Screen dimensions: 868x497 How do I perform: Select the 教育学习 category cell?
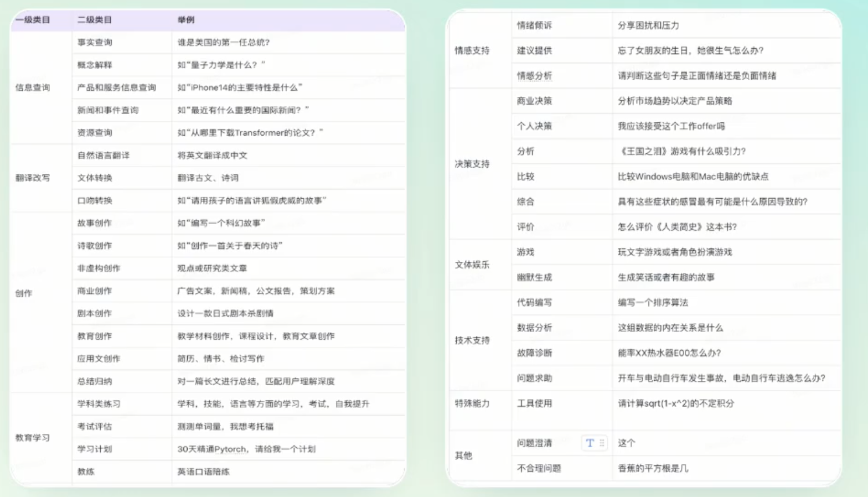point(33,437)
